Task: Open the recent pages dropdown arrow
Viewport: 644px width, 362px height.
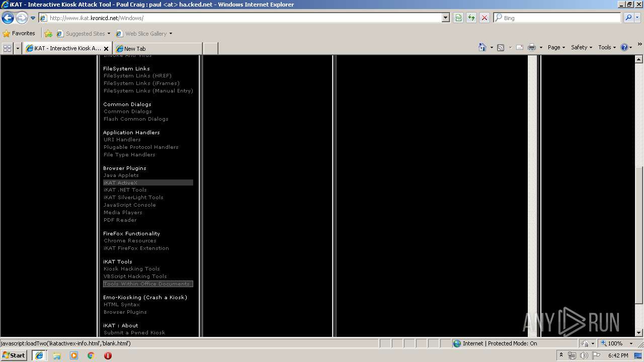Action: click(33, 18)
